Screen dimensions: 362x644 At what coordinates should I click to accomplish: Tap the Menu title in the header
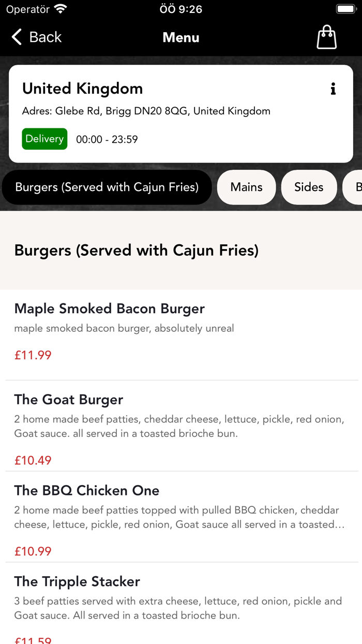(180, 37)
